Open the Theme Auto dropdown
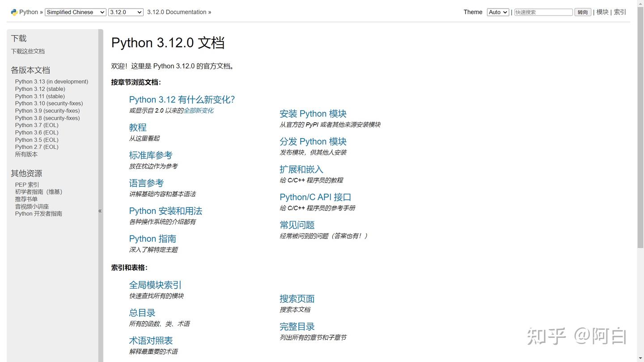 [x=498, y=12]
